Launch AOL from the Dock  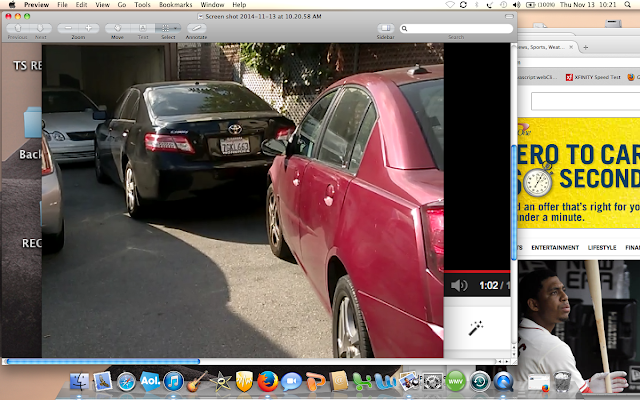150,381
